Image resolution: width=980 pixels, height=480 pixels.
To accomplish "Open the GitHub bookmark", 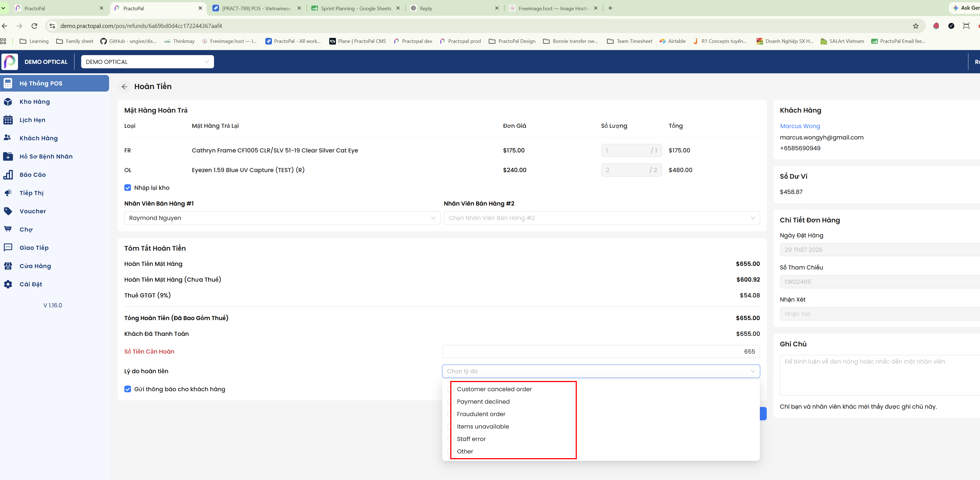I will pyautogui.click(x=128, y=41).
